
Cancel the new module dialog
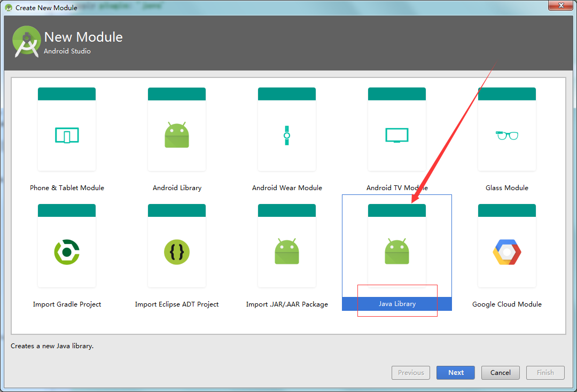pos(501,373)
